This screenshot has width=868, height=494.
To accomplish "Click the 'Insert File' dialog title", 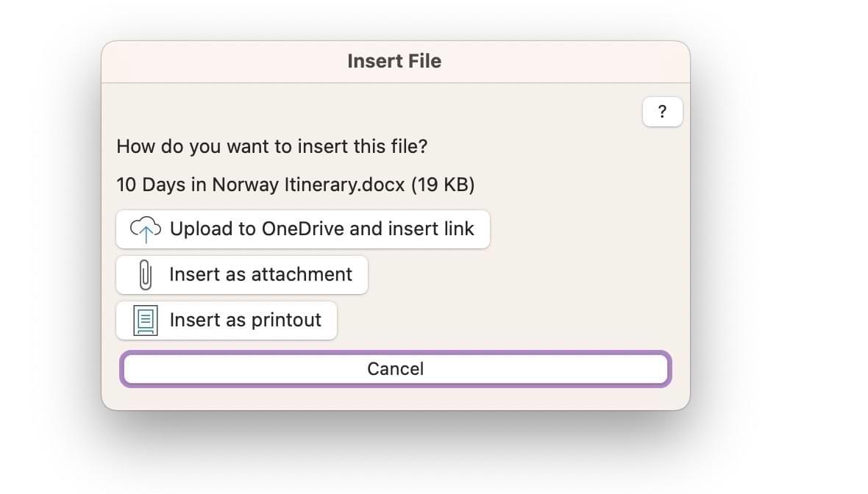I will point(394,60).
